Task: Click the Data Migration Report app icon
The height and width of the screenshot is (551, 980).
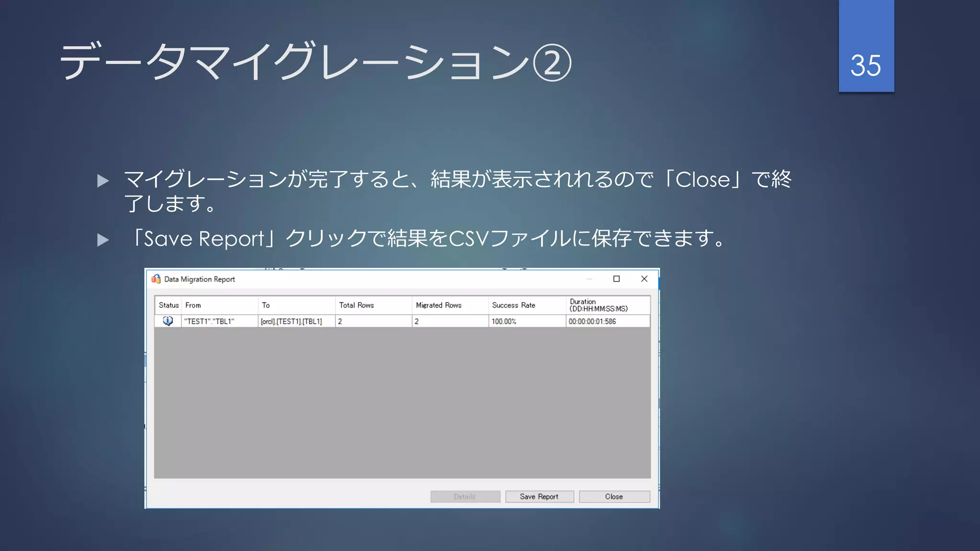Action: pyautogui.click(x=156, y=279)
